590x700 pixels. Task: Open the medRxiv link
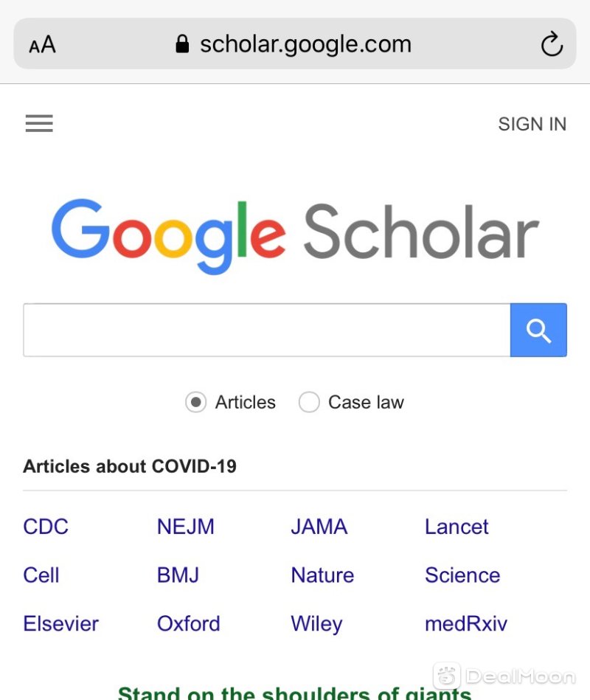(466, 624)
